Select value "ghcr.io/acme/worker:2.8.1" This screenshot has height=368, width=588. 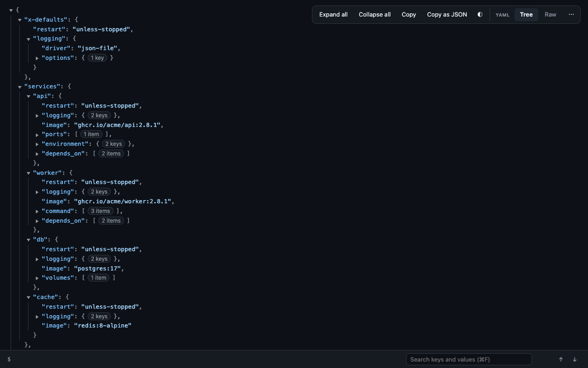(123, 201)
